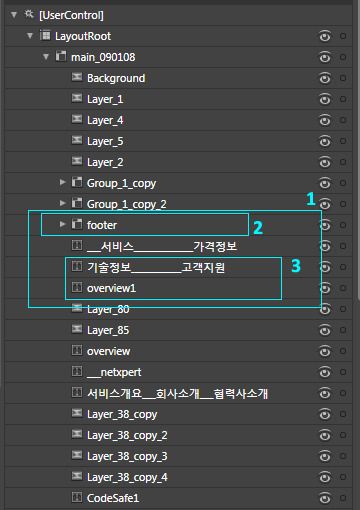Collapse the LayoutRoot node
This screenshot has width=360, height=510.
coord(30,35)
